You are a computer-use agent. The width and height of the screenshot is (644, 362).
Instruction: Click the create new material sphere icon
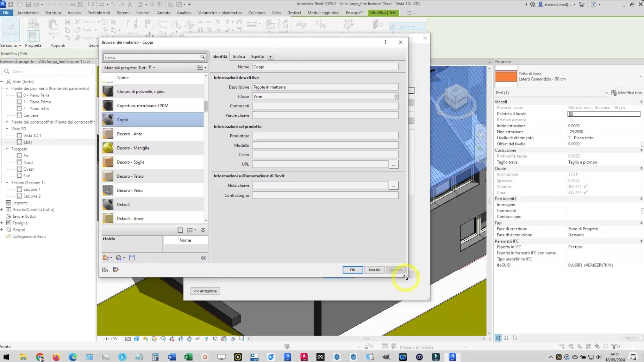coord(119,258)
